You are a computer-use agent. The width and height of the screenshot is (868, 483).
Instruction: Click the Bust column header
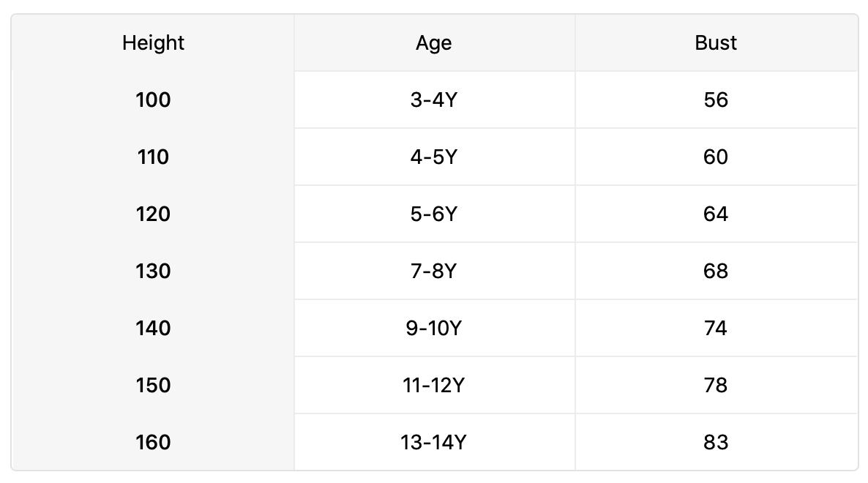pos(716,43)
